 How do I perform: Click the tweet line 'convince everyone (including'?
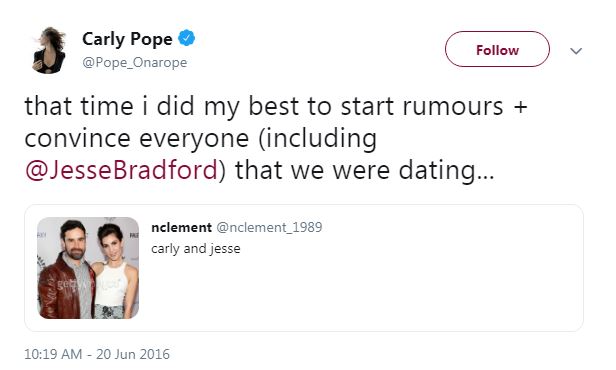[x=201, y=139]
